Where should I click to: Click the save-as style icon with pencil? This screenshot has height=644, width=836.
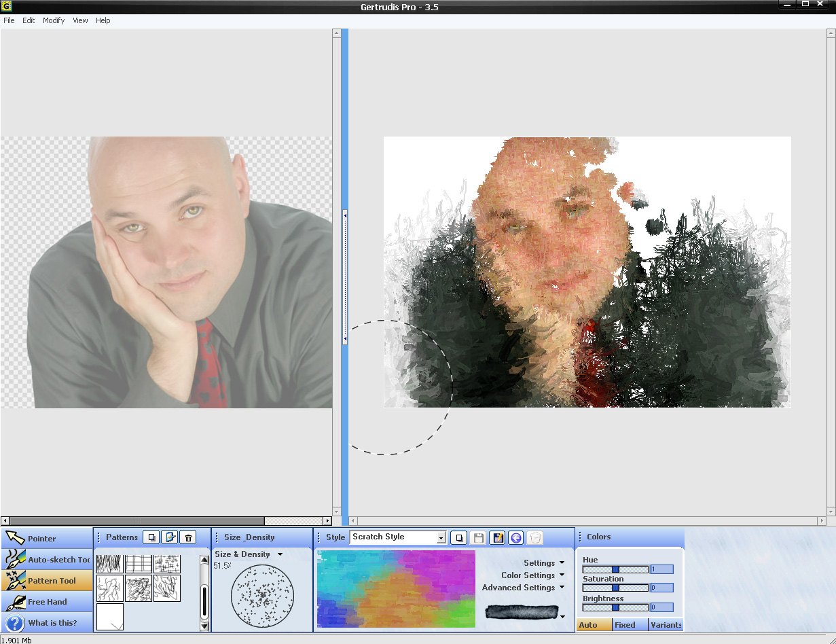(497, 537)
